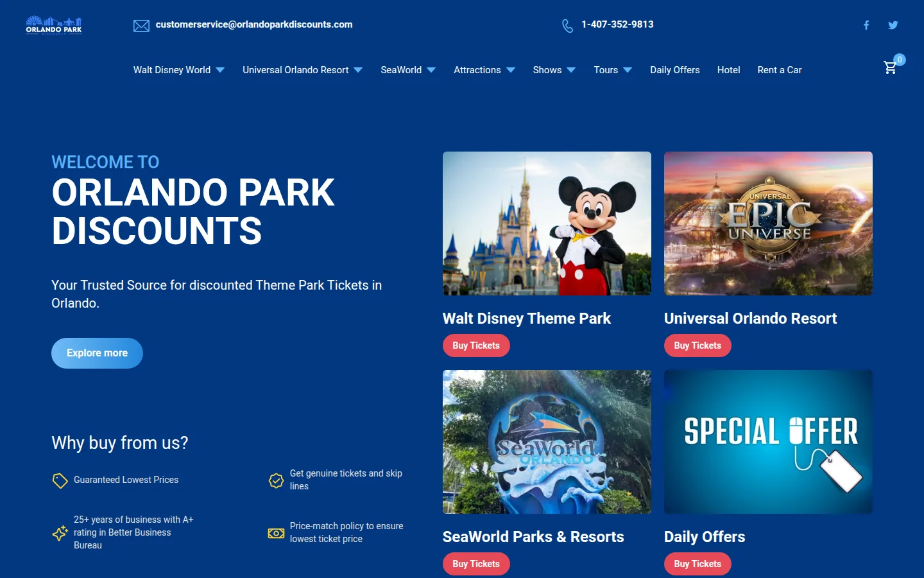Click the cash price-match icon
The height and width of the screenshot is (578, 924).
coord(276,533)
